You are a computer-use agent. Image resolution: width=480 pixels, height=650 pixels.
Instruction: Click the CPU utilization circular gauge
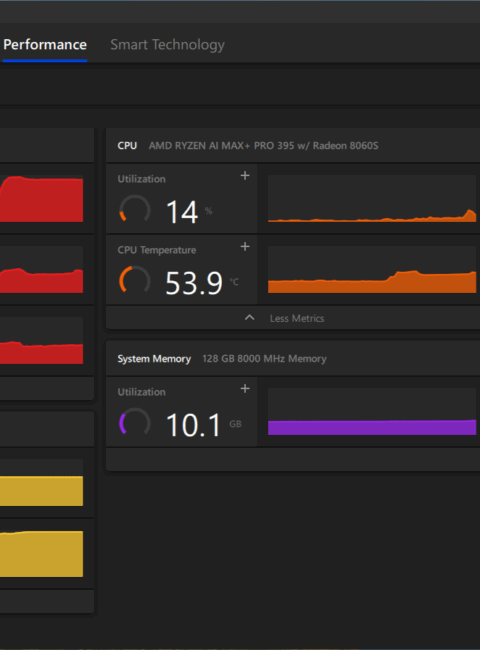[x=135, y=210]
